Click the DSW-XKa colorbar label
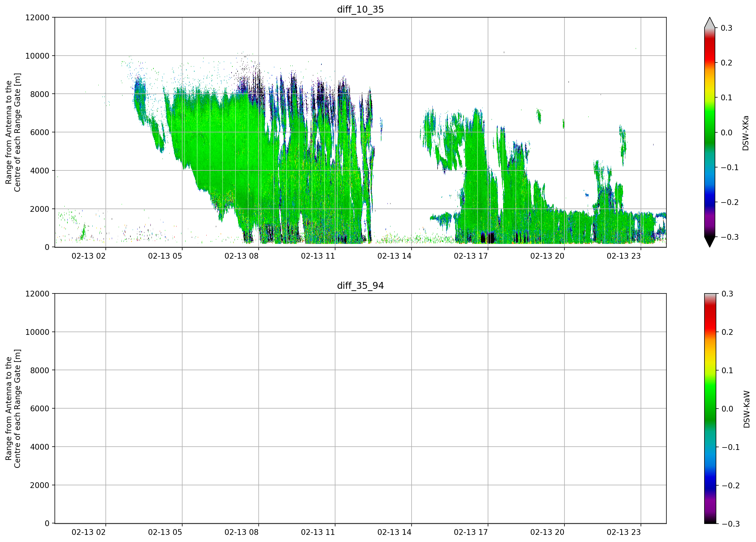The width and height of the screenshot is (756, 542). tap(746, 133)
